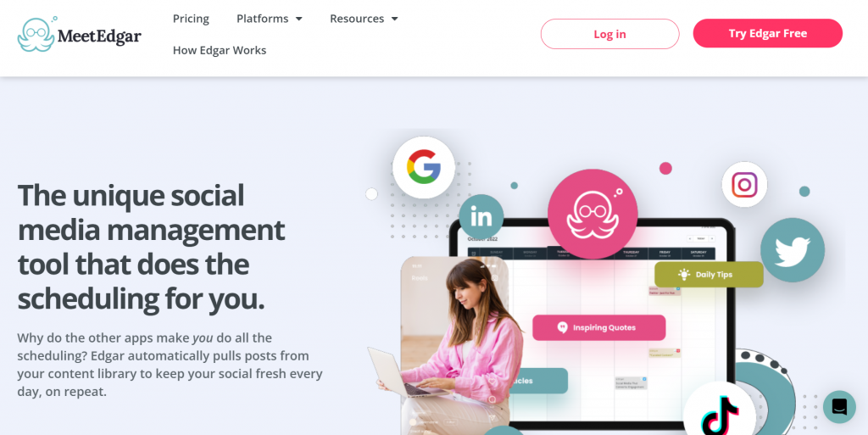
Task: Click the Twitter bird icon
Action: click(793, 250)
